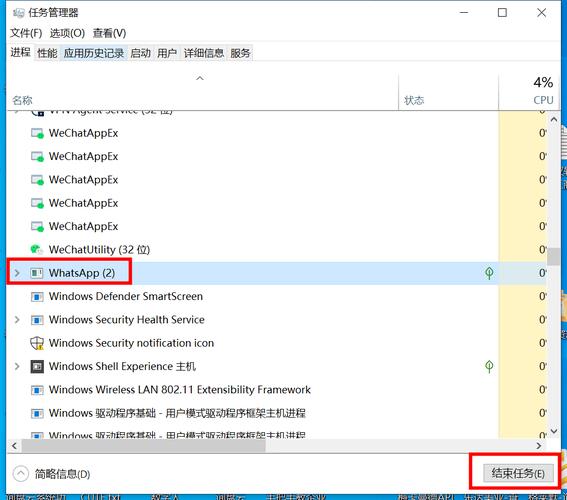Click the leaf status icon for Windows Shell Experience
The image size is (567, 500).
[x=489, y=367]
